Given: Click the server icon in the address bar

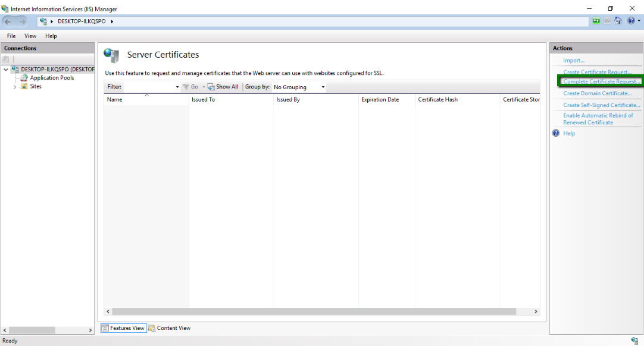Looking at the screenshot, I should tap(43, 21).
